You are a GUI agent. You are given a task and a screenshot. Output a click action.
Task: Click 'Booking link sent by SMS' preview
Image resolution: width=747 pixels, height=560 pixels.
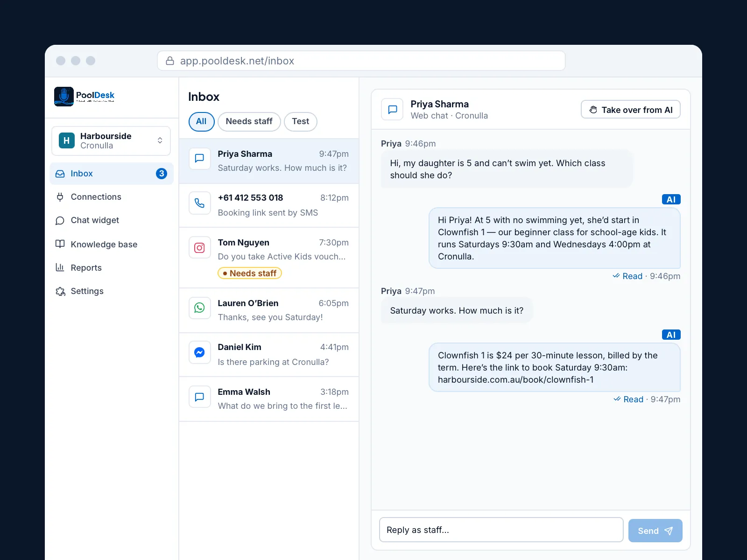[x=268, y=213]
